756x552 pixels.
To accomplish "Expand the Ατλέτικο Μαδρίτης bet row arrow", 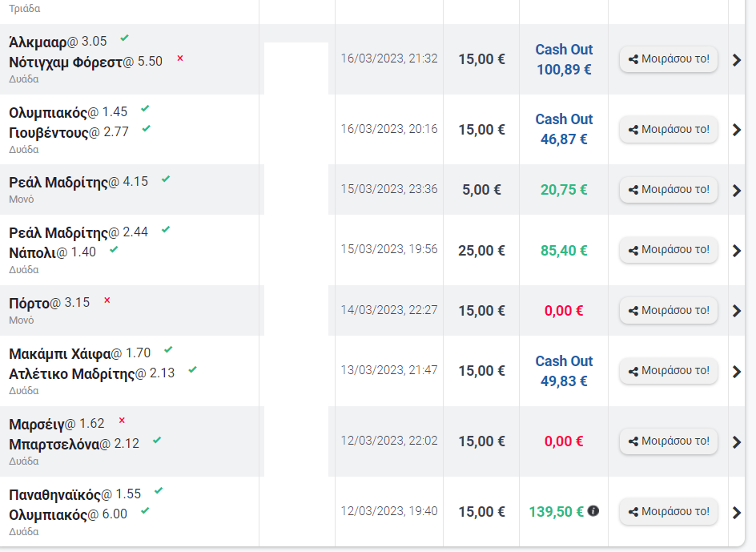I will pos(736,372).
